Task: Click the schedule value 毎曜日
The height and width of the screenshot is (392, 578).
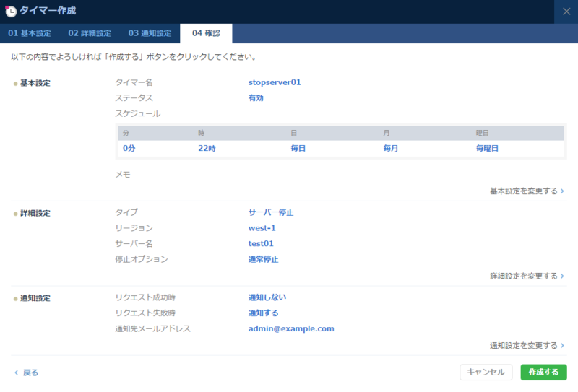Action: pos(487,148)
